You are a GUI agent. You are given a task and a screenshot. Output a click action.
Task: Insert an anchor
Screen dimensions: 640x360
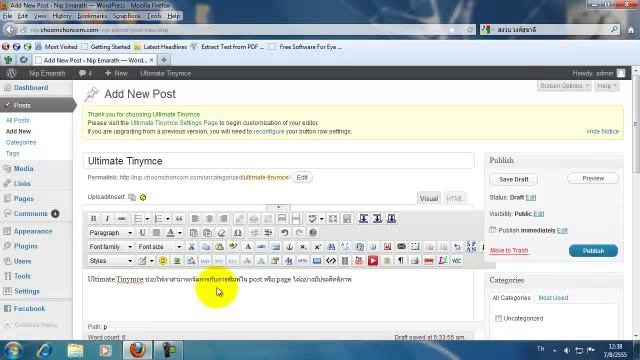tap(289, 247)
